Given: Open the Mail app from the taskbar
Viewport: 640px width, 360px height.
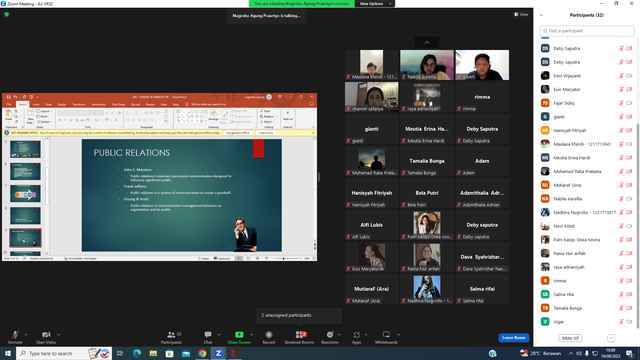Looking at the screenshot, I should [186, 353].
